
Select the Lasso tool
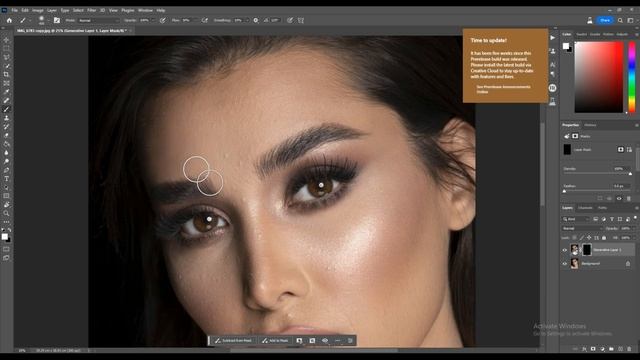(7, 57)
